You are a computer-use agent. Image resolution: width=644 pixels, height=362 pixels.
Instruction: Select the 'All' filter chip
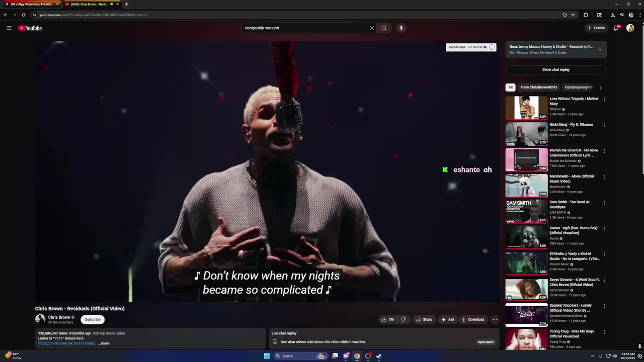tap(510, 87)
